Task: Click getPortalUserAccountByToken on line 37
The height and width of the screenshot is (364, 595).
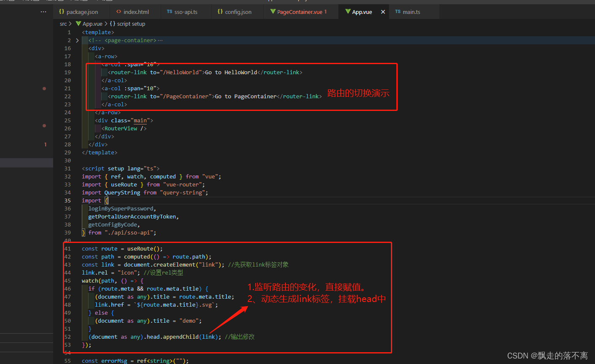Action: (x=132, y=217)
